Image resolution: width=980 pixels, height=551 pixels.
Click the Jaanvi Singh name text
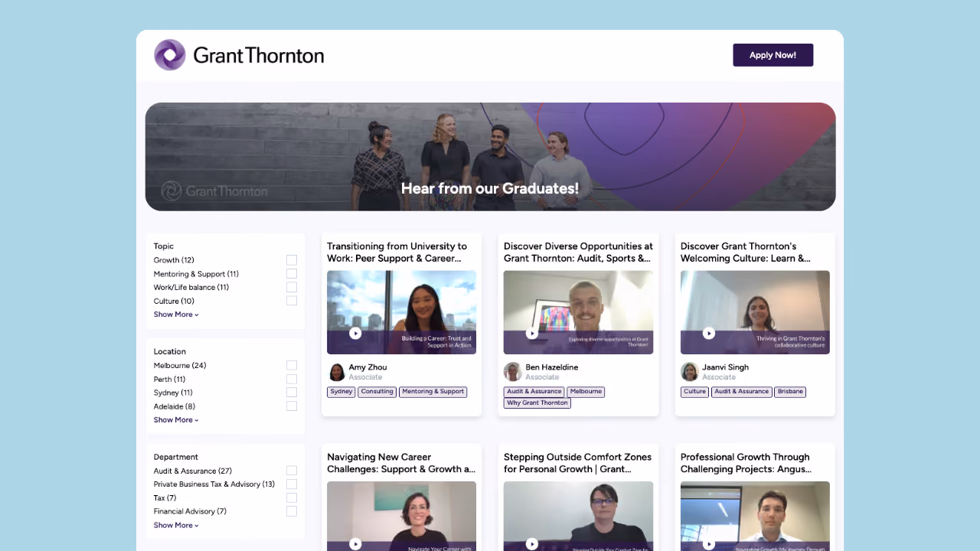725,367
